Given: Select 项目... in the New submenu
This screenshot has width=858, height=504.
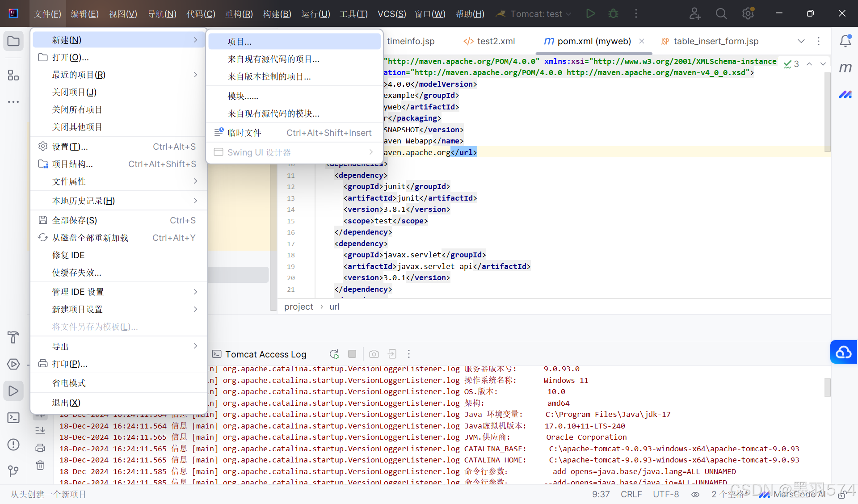Looking at the screenshot, I should tap(240, 42).
